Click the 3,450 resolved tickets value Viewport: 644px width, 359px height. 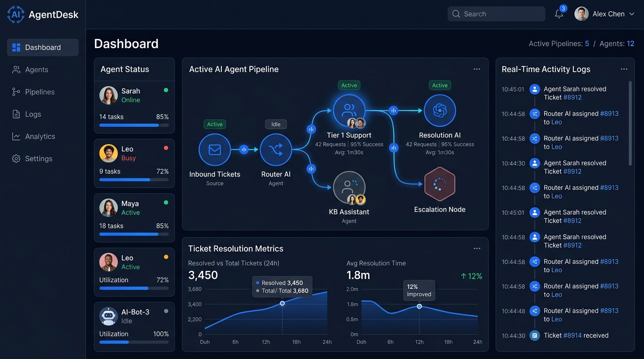pyautogui.click(x=203, y=275)
